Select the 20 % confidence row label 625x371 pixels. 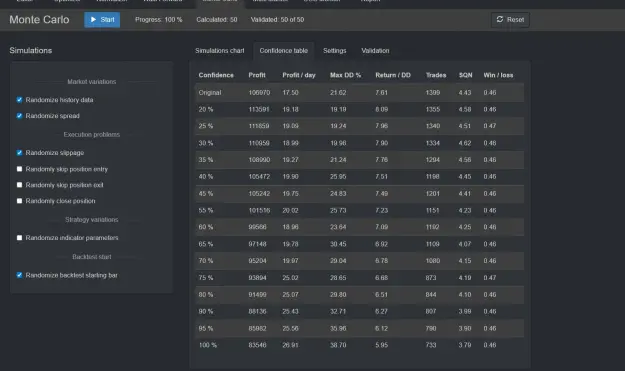[206, 109]
